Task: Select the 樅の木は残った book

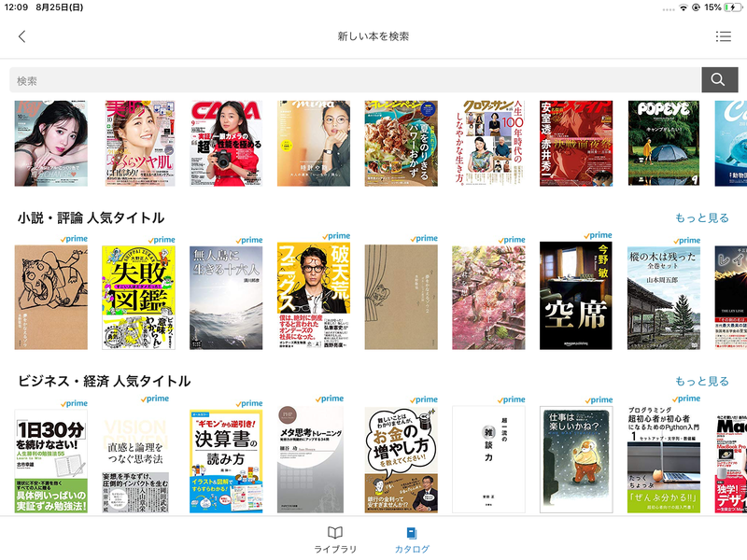Action: [664, 298]
